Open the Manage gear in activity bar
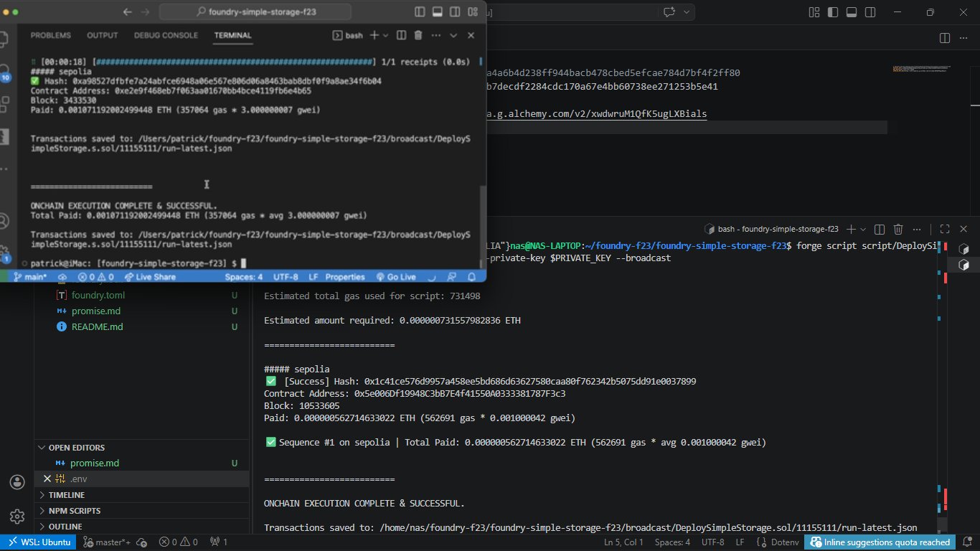Viewport: 980px width, 551px height. pos(17,517)
